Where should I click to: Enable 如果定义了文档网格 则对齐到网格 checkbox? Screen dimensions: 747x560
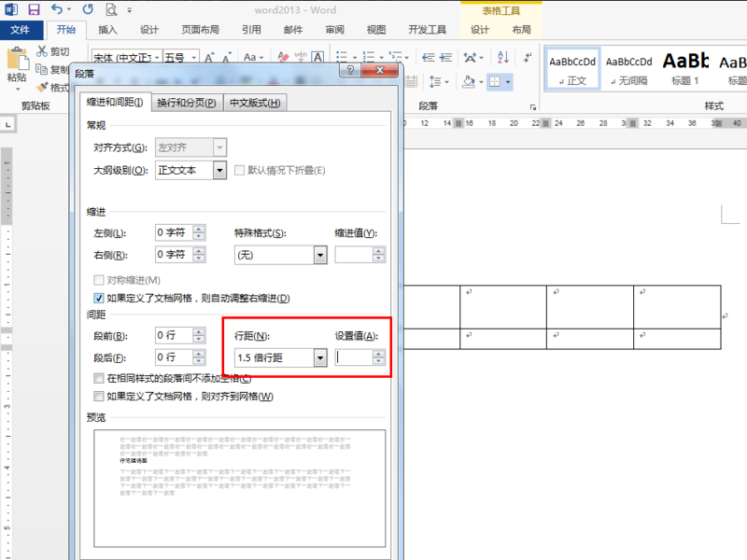(x=99, y=396)
